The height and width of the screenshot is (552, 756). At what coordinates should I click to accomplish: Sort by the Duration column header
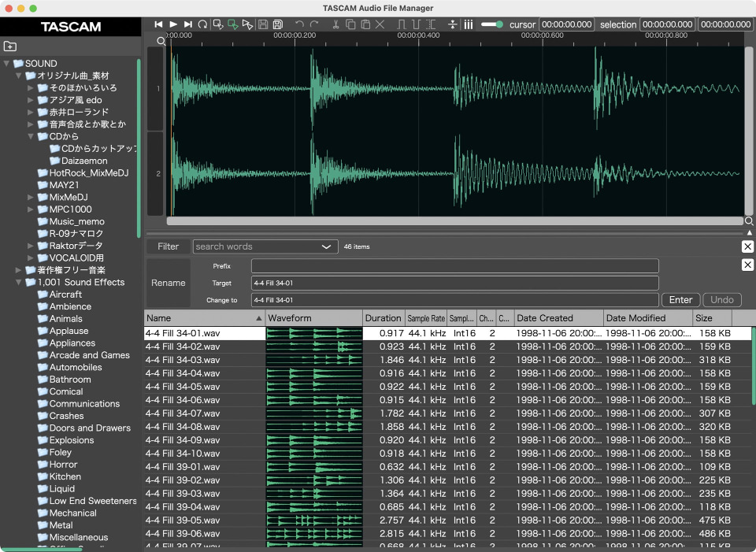click(384, 318)
